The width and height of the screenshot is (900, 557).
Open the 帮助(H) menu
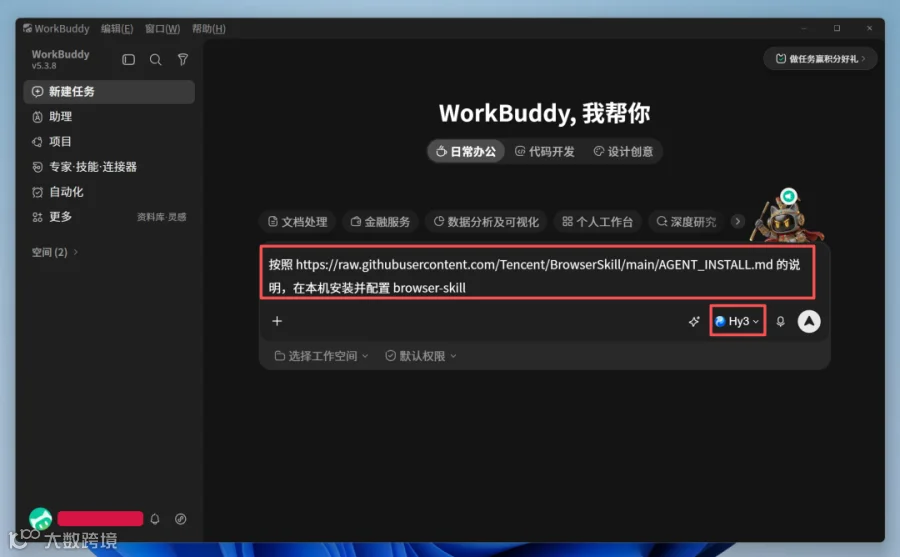tap(208, 29)
